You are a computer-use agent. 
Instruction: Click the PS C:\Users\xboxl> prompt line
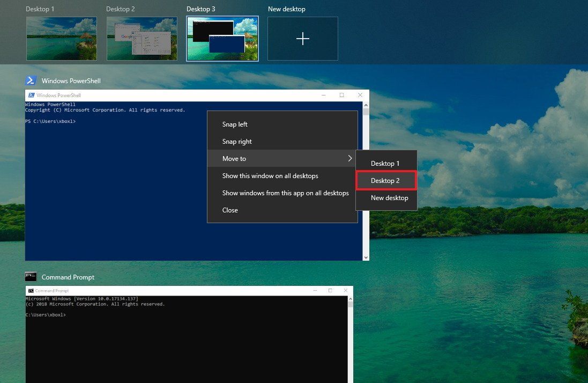[50, 121]
